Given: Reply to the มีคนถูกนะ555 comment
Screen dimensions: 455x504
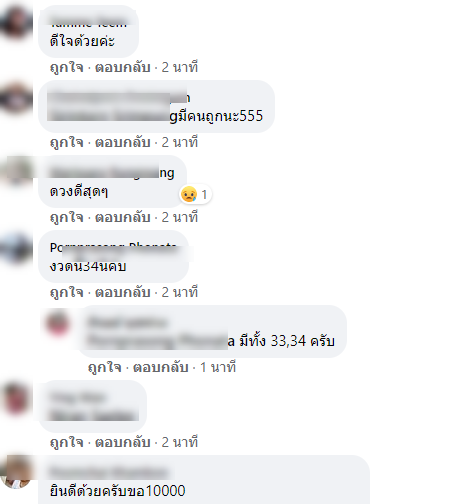Looking at the screenshot, I should pyautogui.click(x=123, y=142).
